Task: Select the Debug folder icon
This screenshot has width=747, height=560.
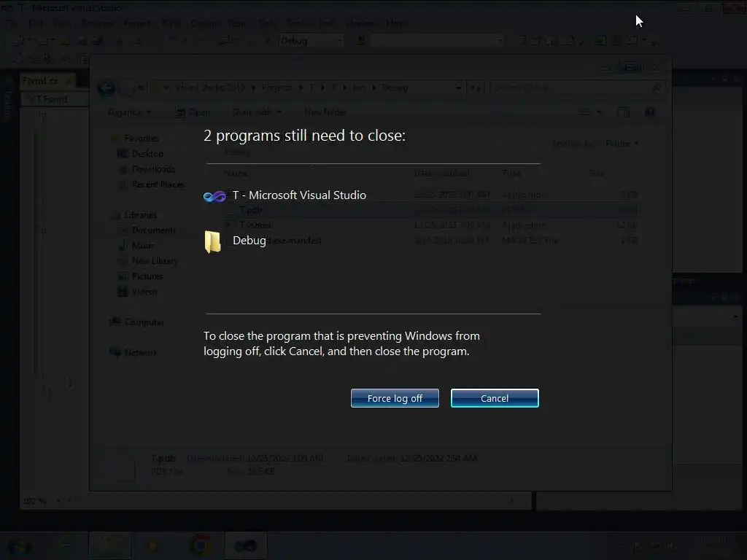Action: tap(212, 241)
